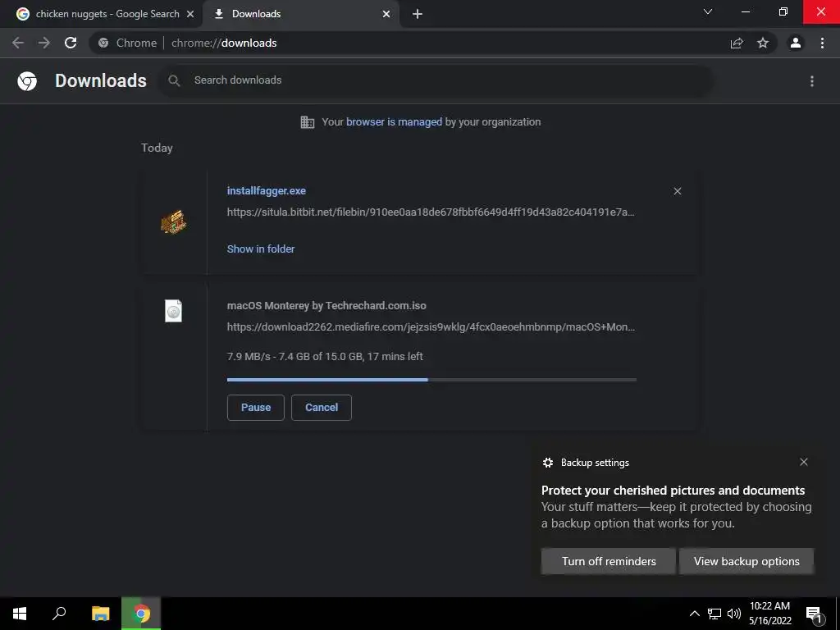This screenshot has height=630, width=840.
Task: Open a new tab with plus button
Action: [418, 14]
